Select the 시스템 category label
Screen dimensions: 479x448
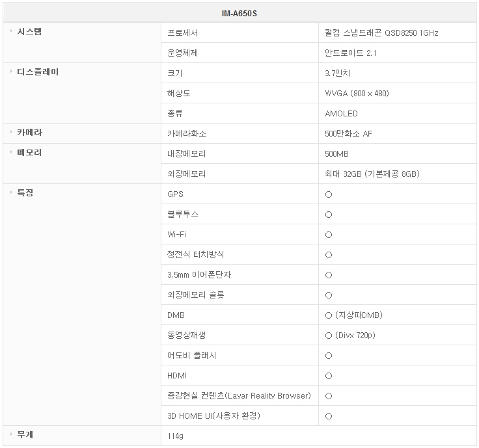(x=29, y=31)
